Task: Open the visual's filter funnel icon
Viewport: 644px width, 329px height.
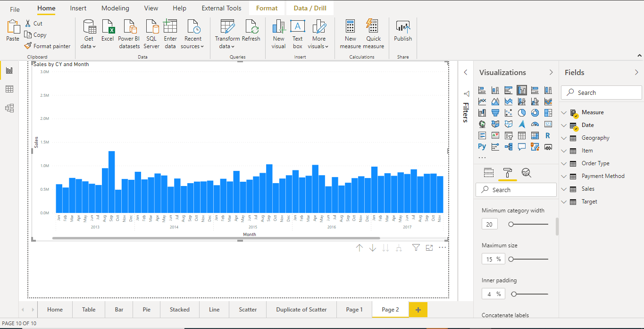Action: coord(416,247)
